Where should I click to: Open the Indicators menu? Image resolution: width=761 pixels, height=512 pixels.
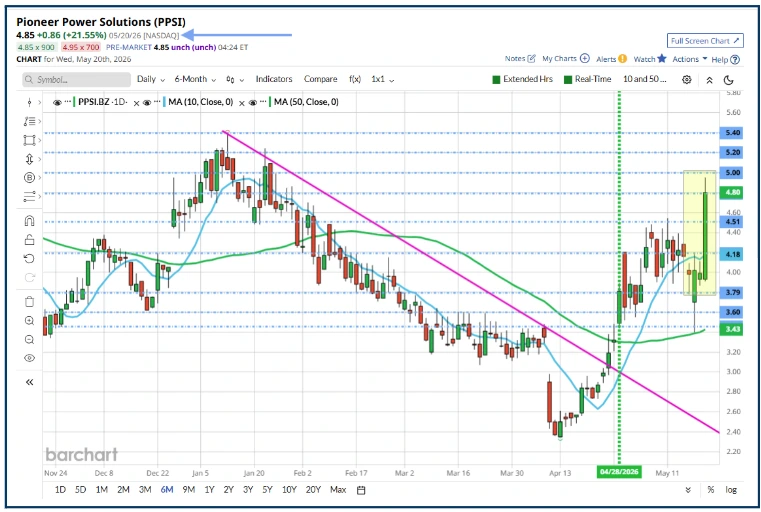point(274,79)
